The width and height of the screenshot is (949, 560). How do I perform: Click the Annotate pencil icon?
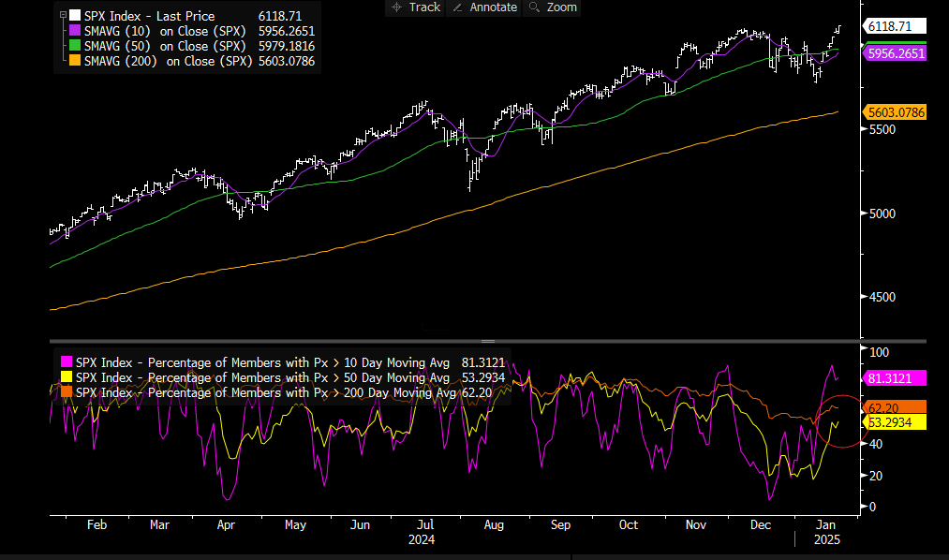(457, 7)
